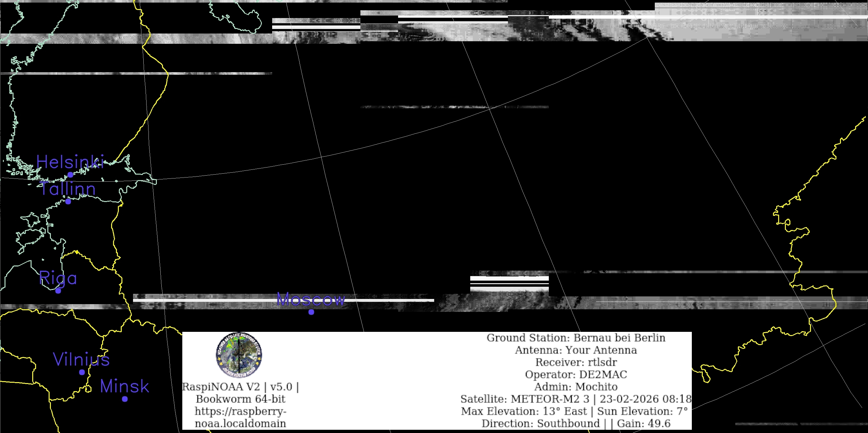Click the RaspiNOAA circular satellite logo
This screenshot has height=433, width=868.
[x=239, y=355]
